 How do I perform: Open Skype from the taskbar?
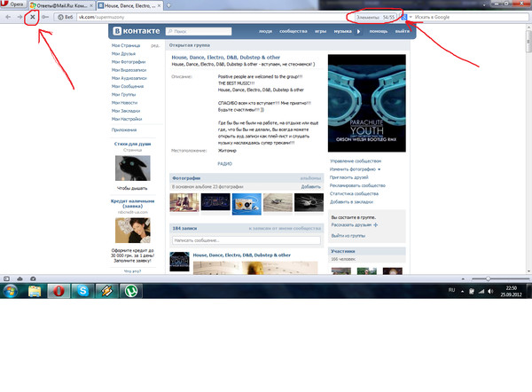click(82, 291)
